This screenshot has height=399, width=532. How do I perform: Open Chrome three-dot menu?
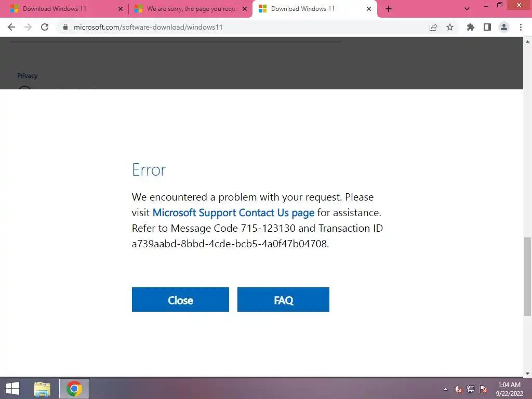(x=521, y=27)
